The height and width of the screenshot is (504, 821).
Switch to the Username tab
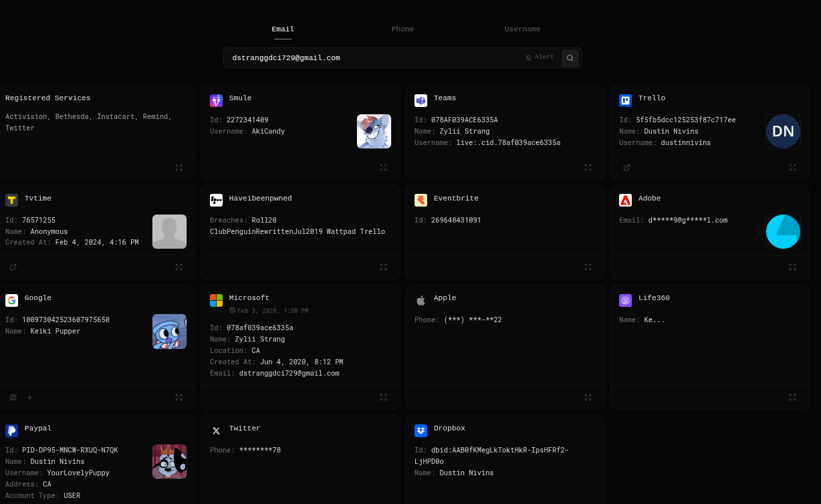click(522, 29)
